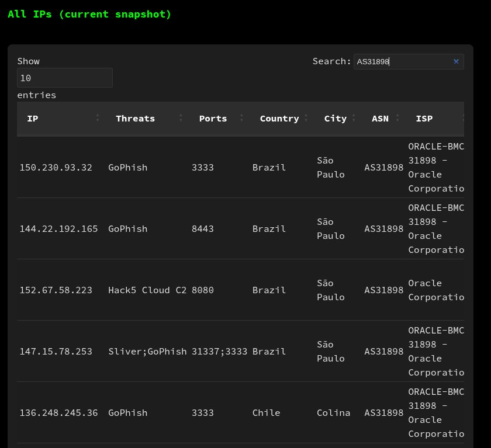Select IP address 150.230.93.32

56,168
